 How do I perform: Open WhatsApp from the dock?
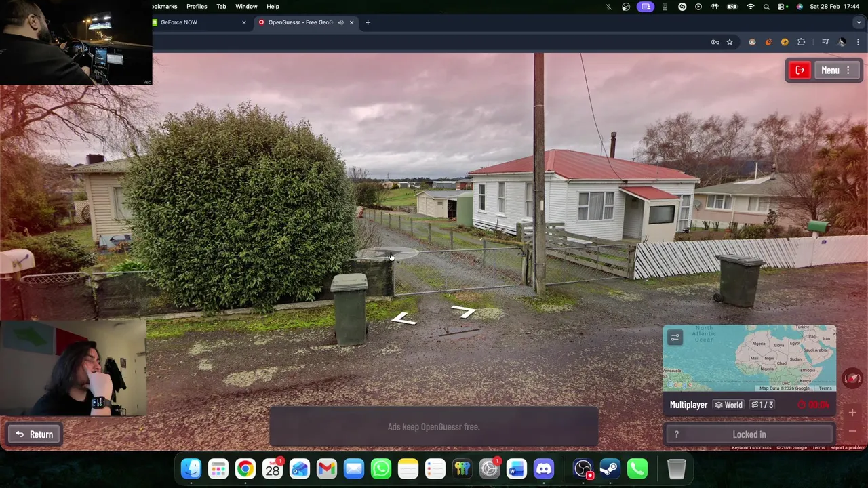tap(381, 468)
